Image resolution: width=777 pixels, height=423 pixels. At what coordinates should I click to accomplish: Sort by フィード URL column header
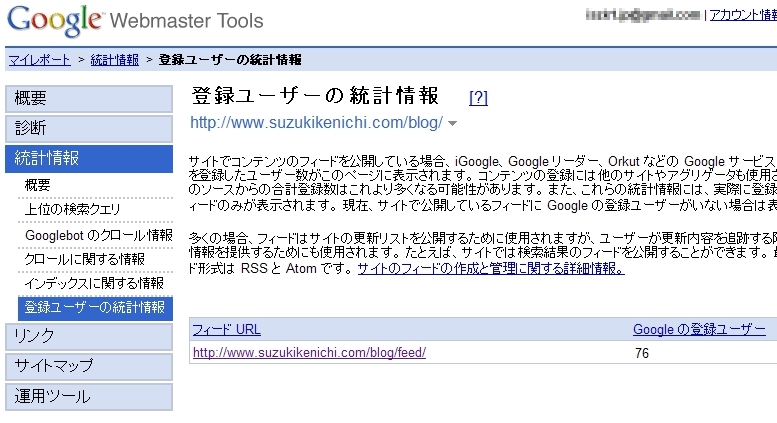[226, 329]
